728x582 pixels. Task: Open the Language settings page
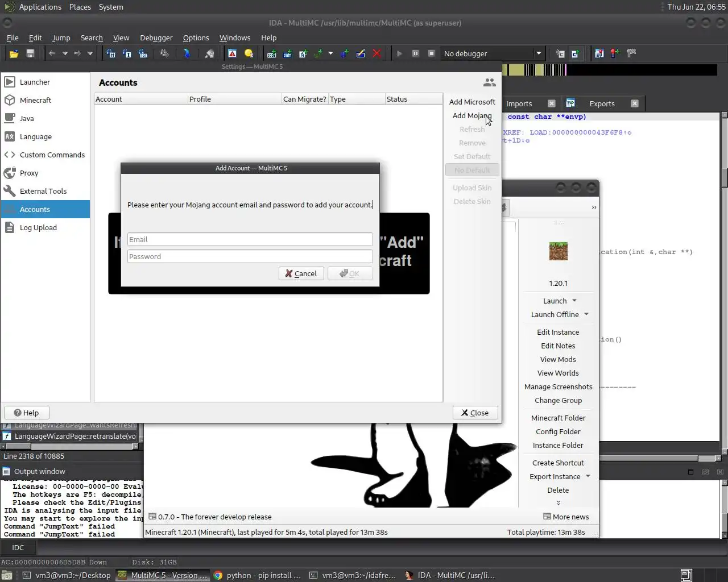click(x=45, y=136)
